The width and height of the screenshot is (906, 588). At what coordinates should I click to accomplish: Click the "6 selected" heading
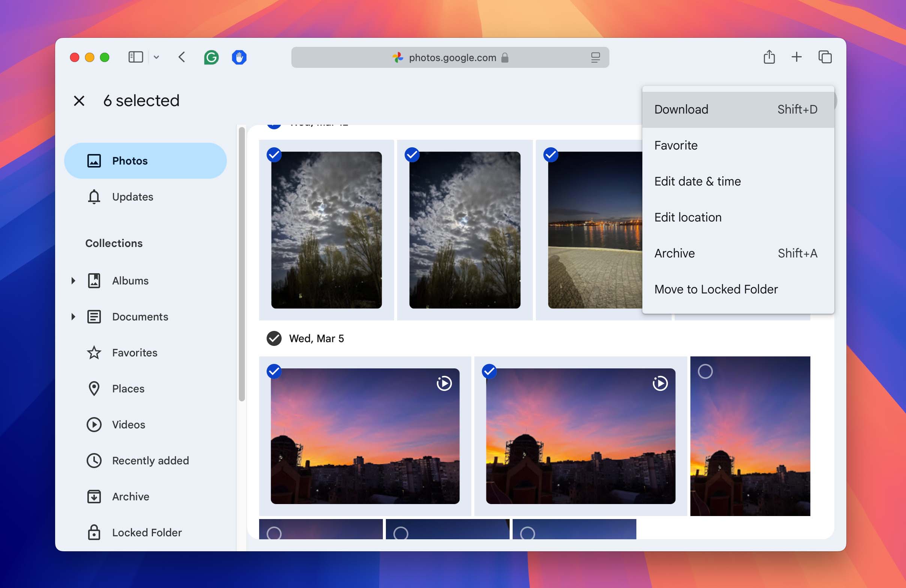pos(141,101)
